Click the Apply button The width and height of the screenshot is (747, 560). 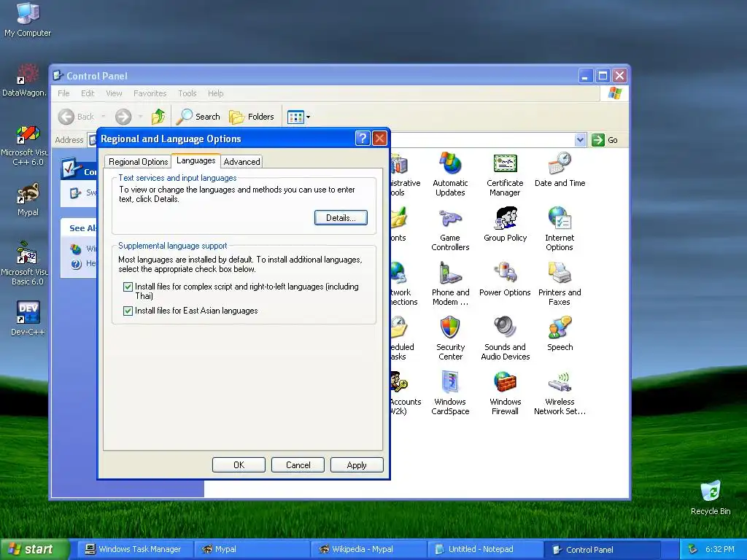pos(357,464)
